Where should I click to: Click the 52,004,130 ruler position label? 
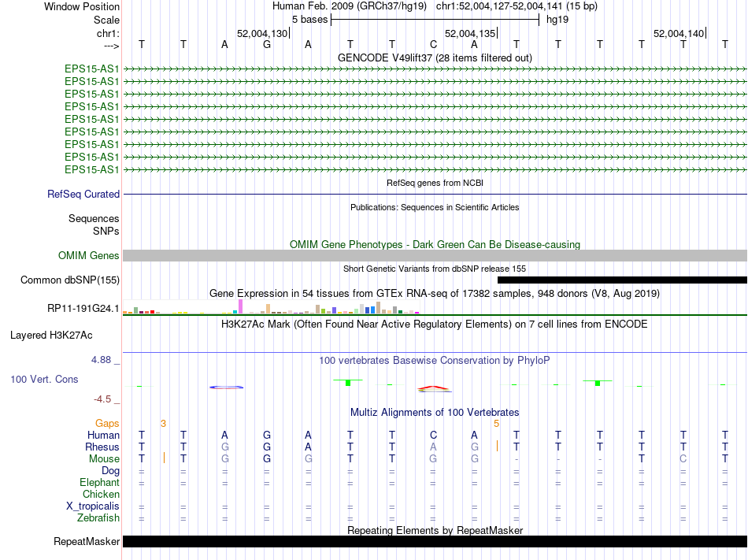262,33
